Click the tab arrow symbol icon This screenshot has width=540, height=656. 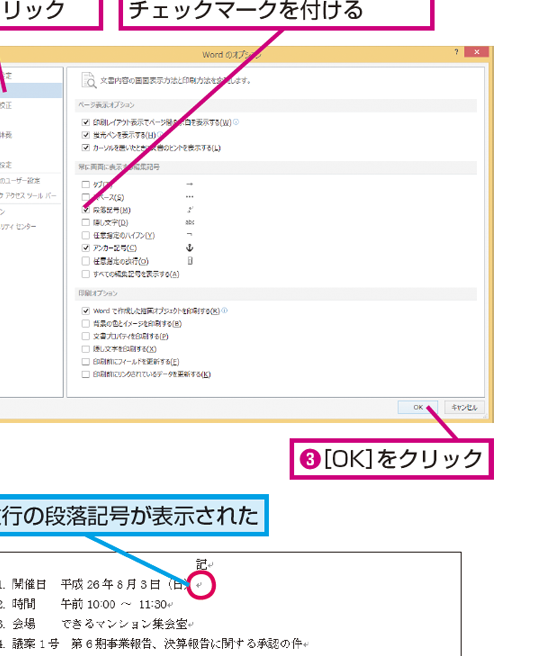pyautogui.click(x=189, y=184)
